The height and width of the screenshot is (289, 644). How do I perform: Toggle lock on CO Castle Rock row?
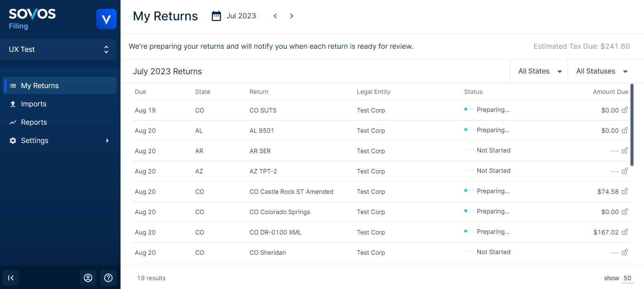click(625, 191)
